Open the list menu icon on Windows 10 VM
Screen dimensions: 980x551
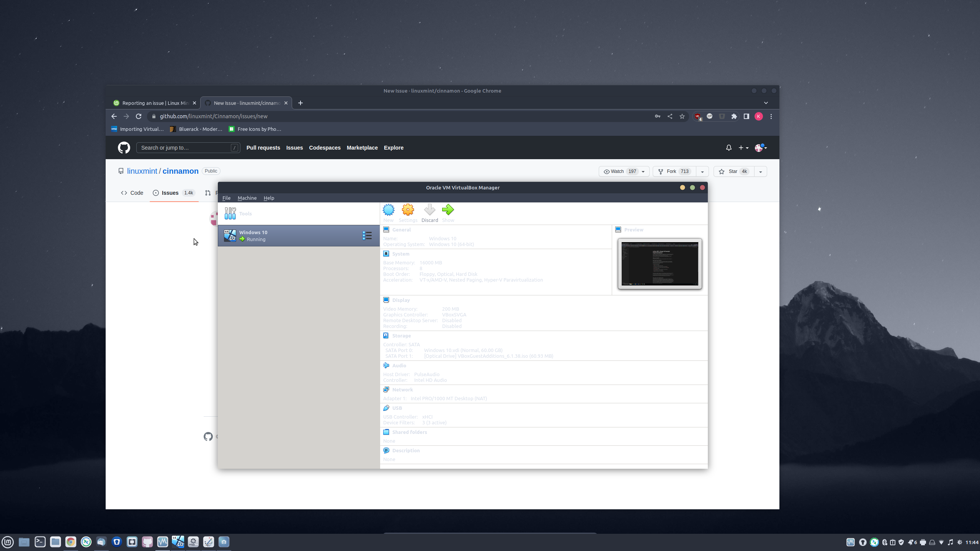tap(367, 235)
